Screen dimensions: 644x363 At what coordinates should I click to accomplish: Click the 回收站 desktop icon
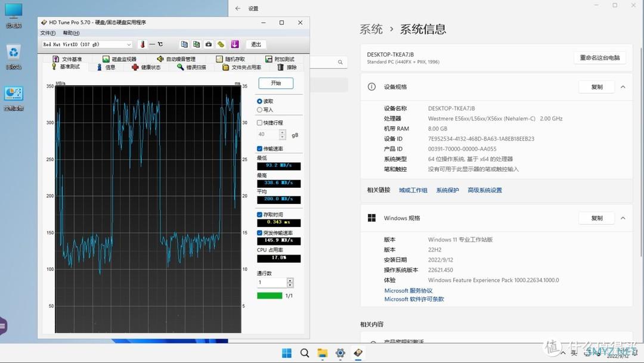coord(14,57)
